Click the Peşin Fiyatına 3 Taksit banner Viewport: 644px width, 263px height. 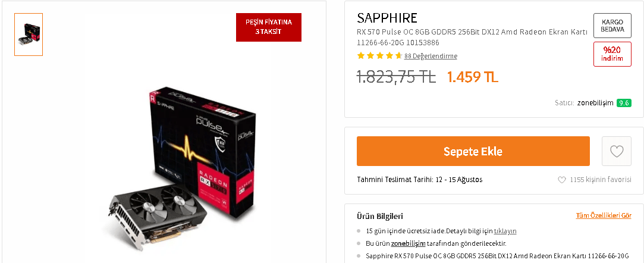269,27
